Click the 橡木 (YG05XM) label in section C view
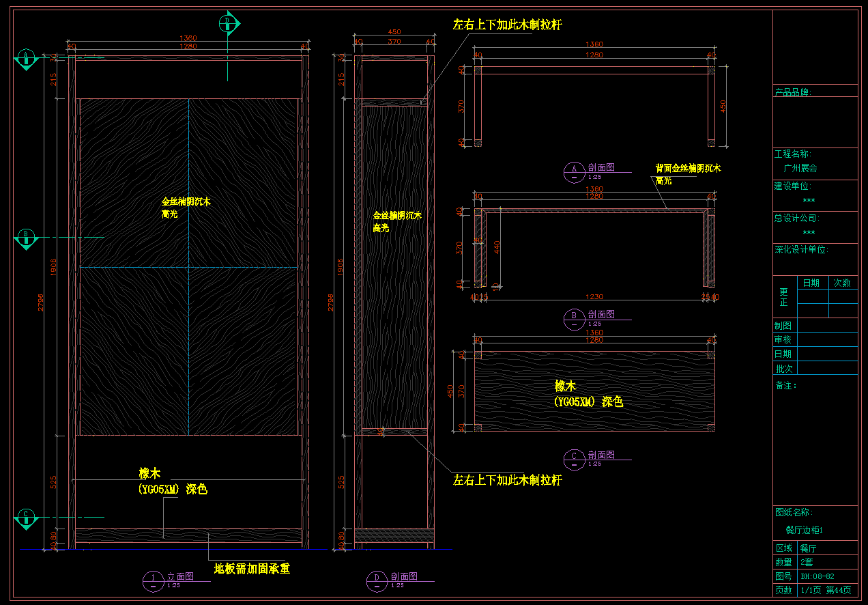Screen dimensions: 868x605 [x=588, y=395]
